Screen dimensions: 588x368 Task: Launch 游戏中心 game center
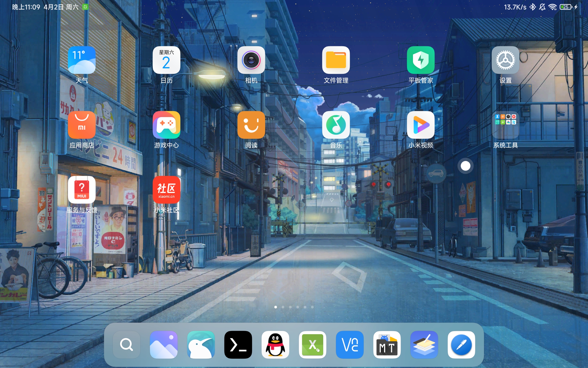click(x=167, y=125)
